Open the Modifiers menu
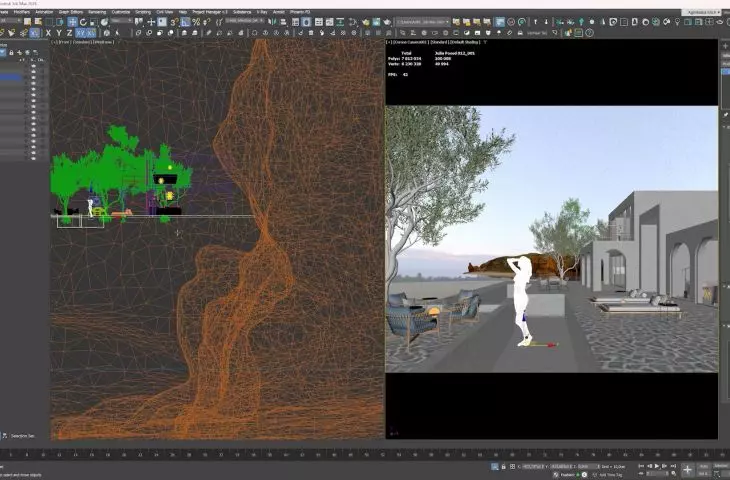The image size is (730, 480). click(x=22, y=12)
